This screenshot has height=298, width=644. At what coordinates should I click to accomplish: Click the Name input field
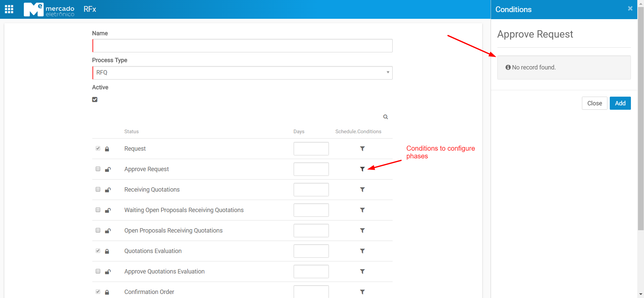[242, 46]
